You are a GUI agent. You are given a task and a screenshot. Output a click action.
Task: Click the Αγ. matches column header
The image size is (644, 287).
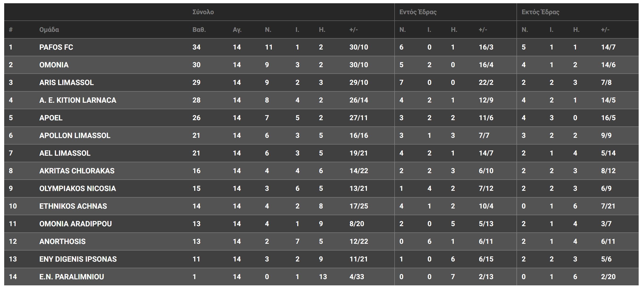coord(237,30)
